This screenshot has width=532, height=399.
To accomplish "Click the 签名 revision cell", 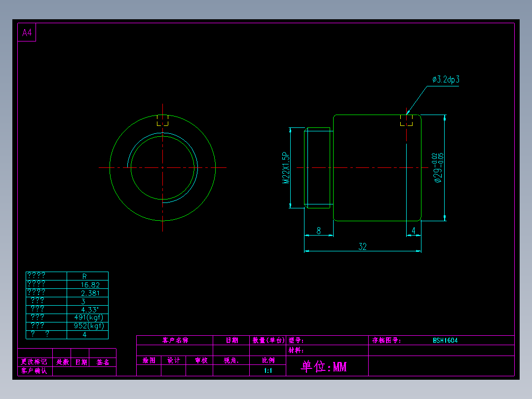I will click(103, 362).
